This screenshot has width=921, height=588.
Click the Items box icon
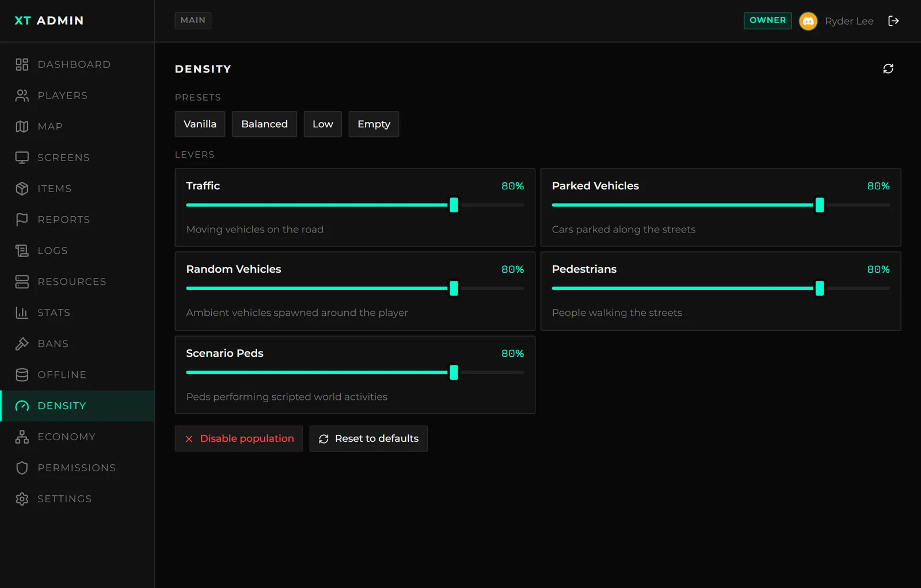point(22,189)
